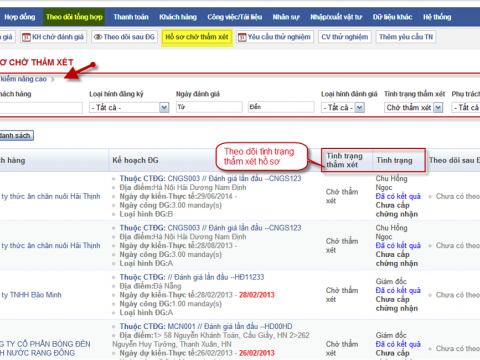Click Giám đốc in Bảo Minh row
This screenshot has width=480, height=360.
(x=391, y=282)
